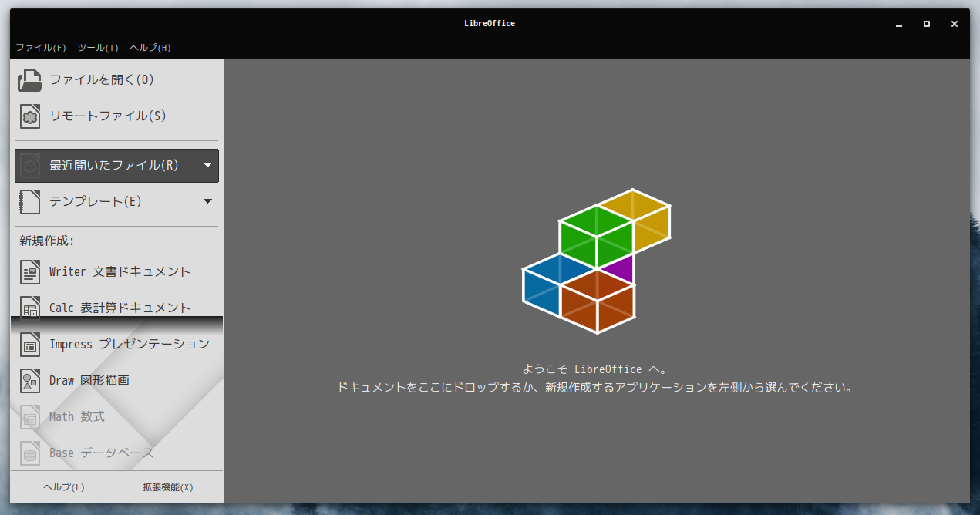Image resolution: width=980 pixels, height=515 pixels.
Task: Click the ヘルプ(L) button at bottom
Action: 64,487
